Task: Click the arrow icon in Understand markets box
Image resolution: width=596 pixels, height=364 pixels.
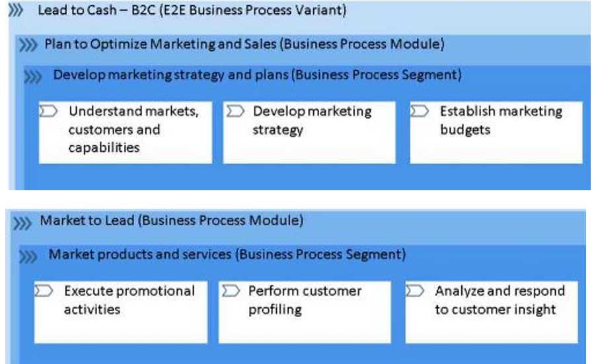Action: tap(50, 111)
